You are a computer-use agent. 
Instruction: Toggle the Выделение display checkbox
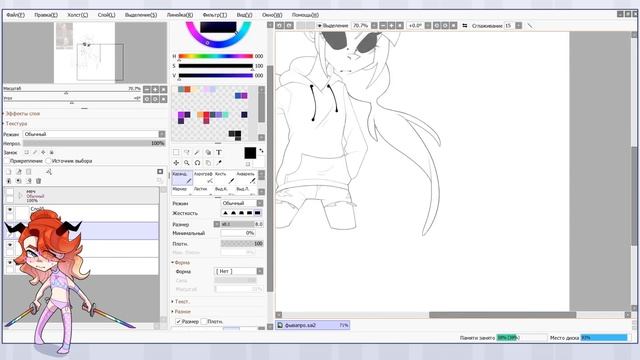pyautogui.click(x=319, y=25)
